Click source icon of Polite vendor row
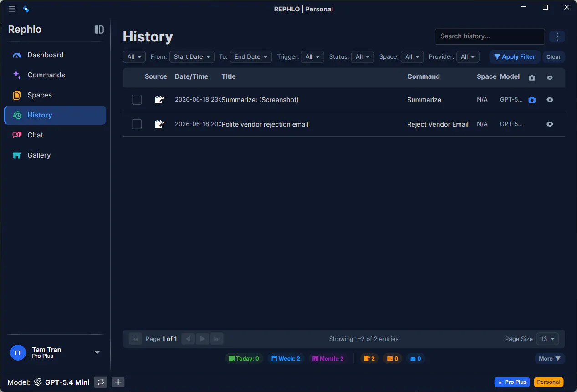577x392 pixels. tap(159, 124)
